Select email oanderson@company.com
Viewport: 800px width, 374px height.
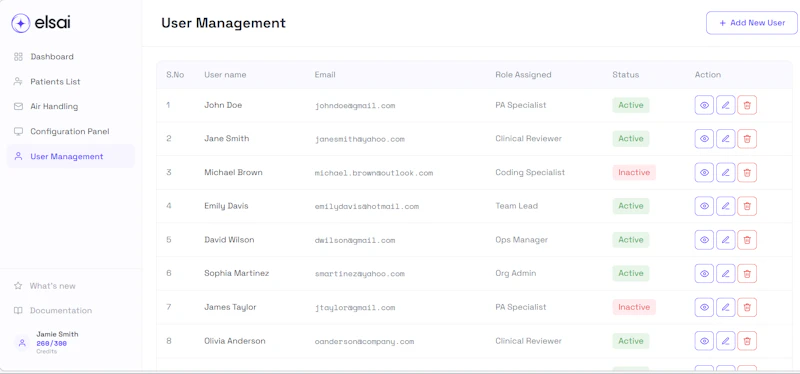364,341
